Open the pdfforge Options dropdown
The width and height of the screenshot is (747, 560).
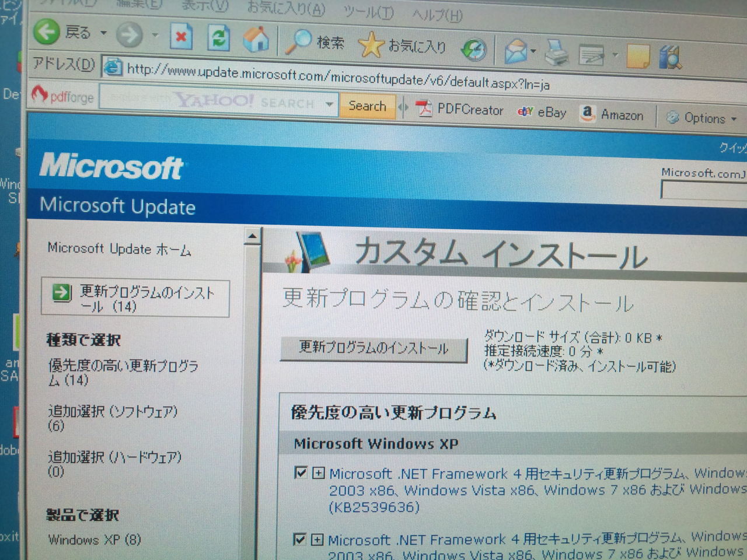coord(701,118)
